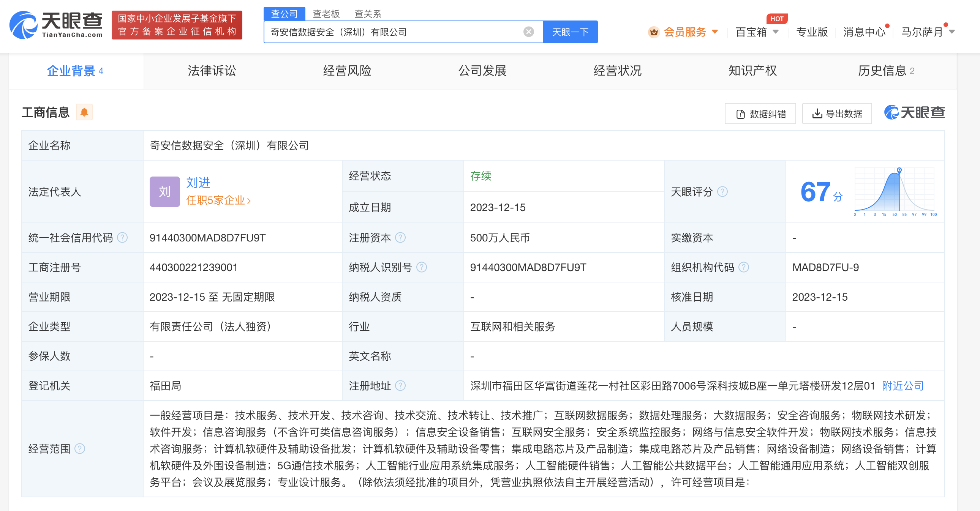
Task: Open the 知识产权 tab
Action: pos(752,71)
